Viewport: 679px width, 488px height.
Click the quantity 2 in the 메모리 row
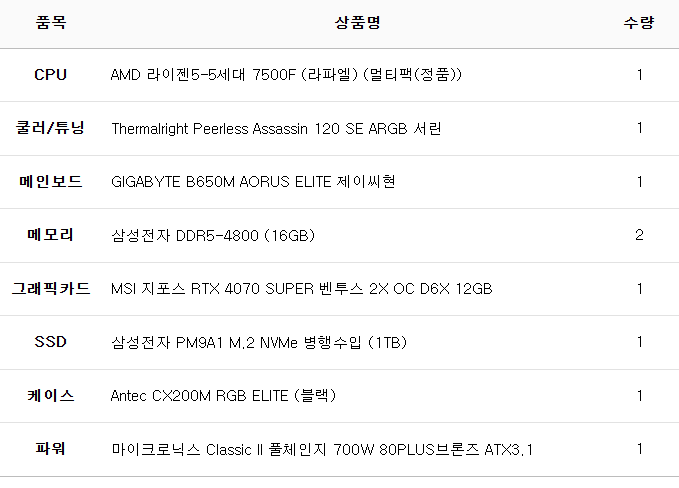[x=639, y=236]
